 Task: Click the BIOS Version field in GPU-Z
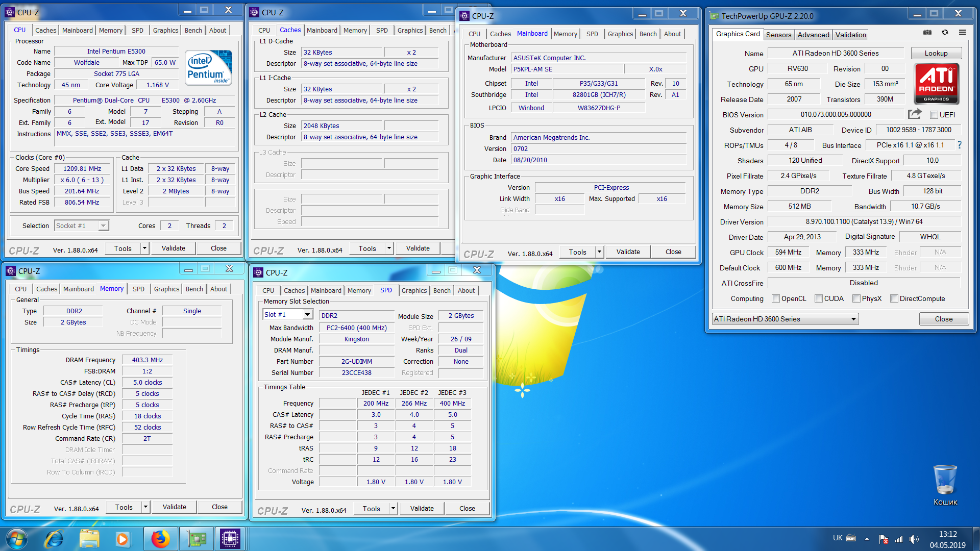[x=836, y=115]
